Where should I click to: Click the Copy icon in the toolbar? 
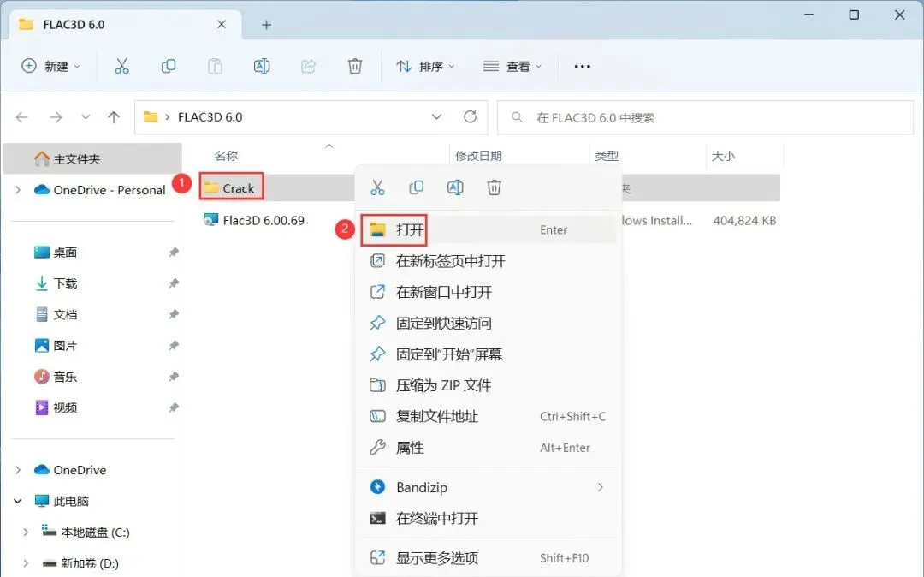click(x=169, y=66)
